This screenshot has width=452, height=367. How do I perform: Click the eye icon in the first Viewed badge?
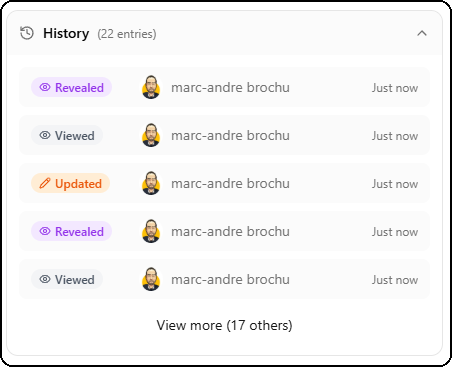45,135
